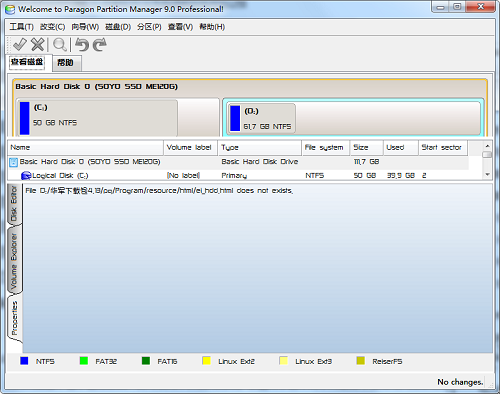Discard changes with the X icon
500x394 pixels.
pyautogui.click(x=38, y=45)
